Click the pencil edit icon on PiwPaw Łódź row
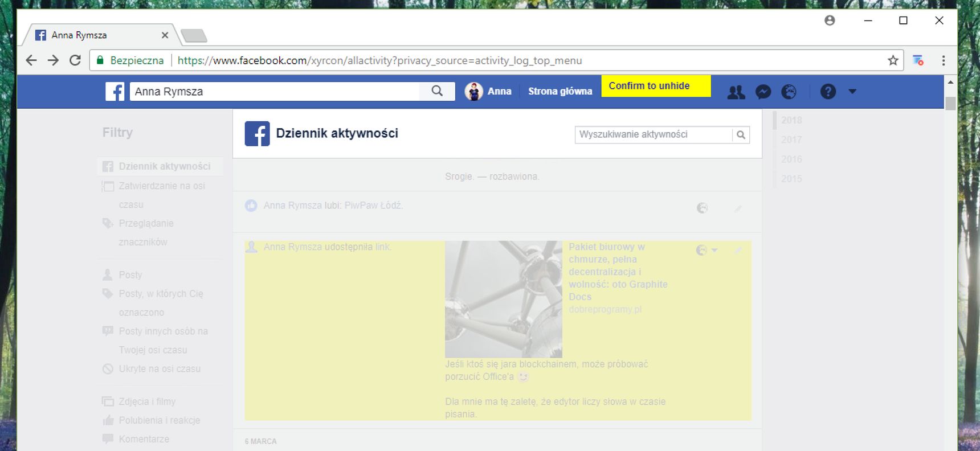The image size is (980, 451). [x=738, y=208]
